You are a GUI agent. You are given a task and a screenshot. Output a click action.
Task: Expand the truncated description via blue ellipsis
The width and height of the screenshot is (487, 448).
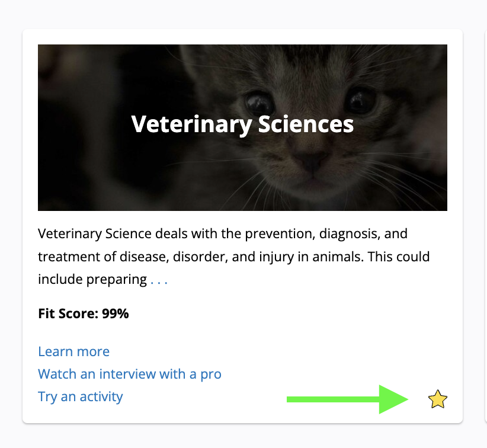pyautogui.click(x=159, y=280)
